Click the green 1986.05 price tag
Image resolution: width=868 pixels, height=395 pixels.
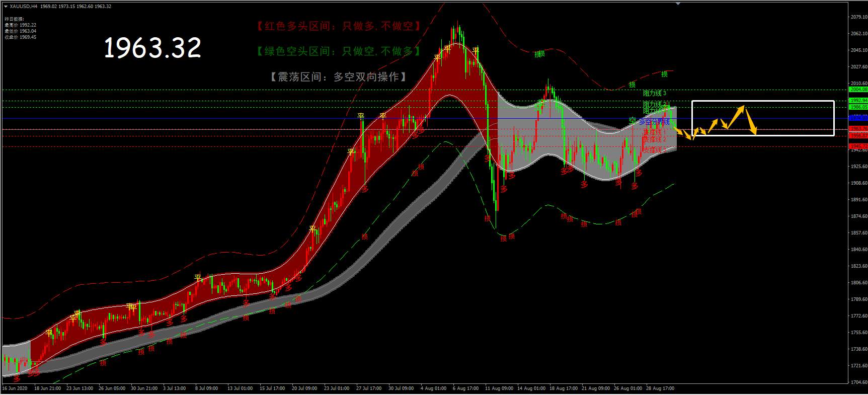858,107
